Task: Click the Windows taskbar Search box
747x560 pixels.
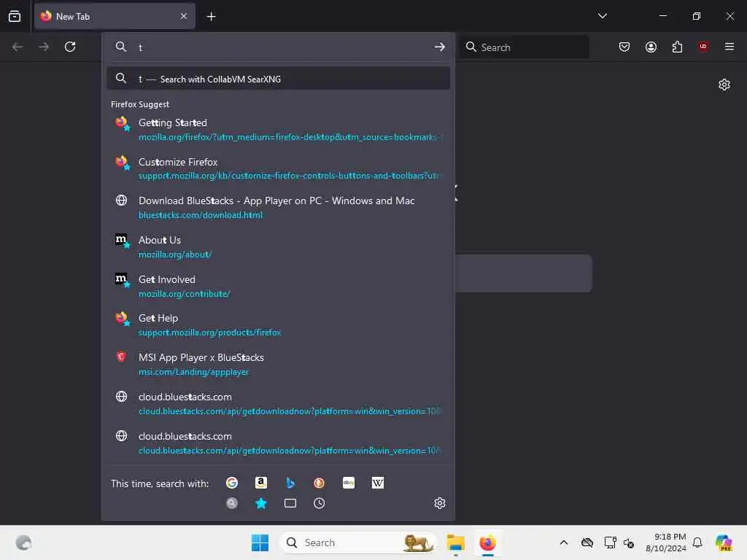Action: 357,542
